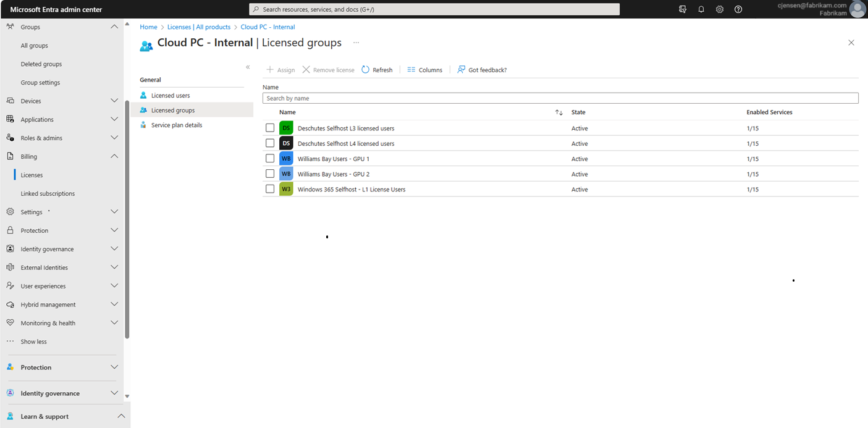Select the Williams Bay Users - GPU 1 checkbox
The height and width of the screenshot is (428, 868).
click(x=270, y=158)
